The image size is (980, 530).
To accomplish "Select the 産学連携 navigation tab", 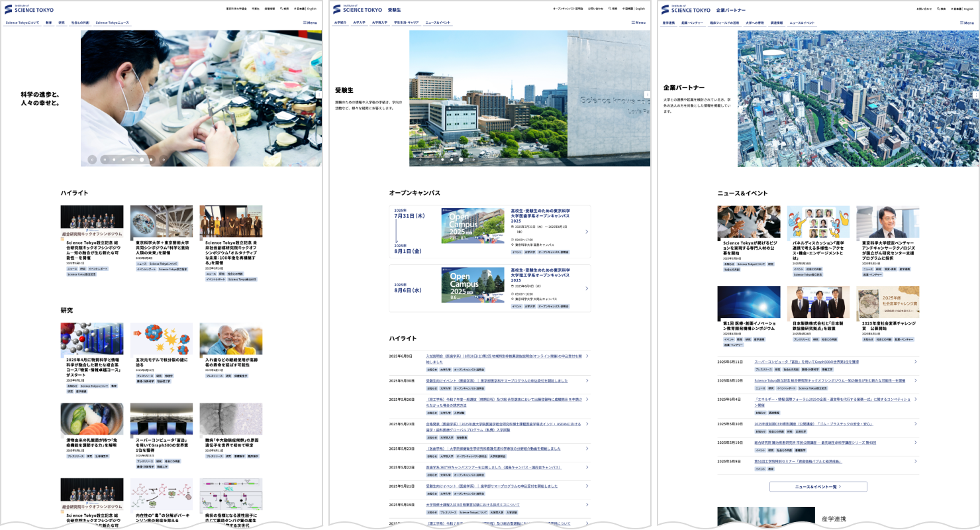I will pyautogui.click(x=668, y=23).
